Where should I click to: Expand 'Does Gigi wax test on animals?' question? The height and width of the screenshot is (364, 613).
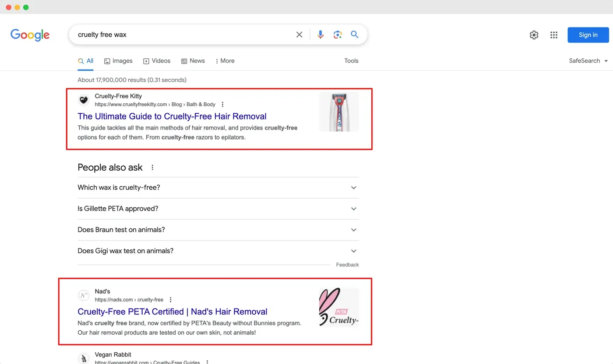click(x=218, y=251)
